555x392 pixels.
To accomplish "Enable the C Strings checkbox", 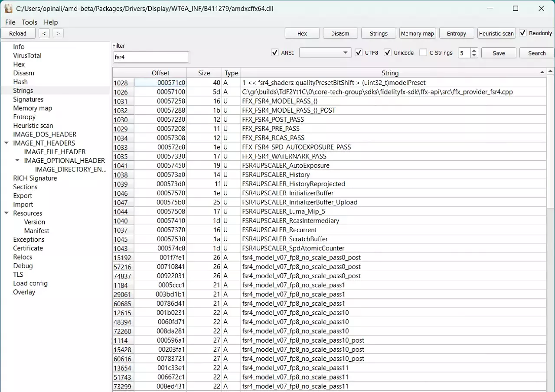I will click(x=423, y=53).
